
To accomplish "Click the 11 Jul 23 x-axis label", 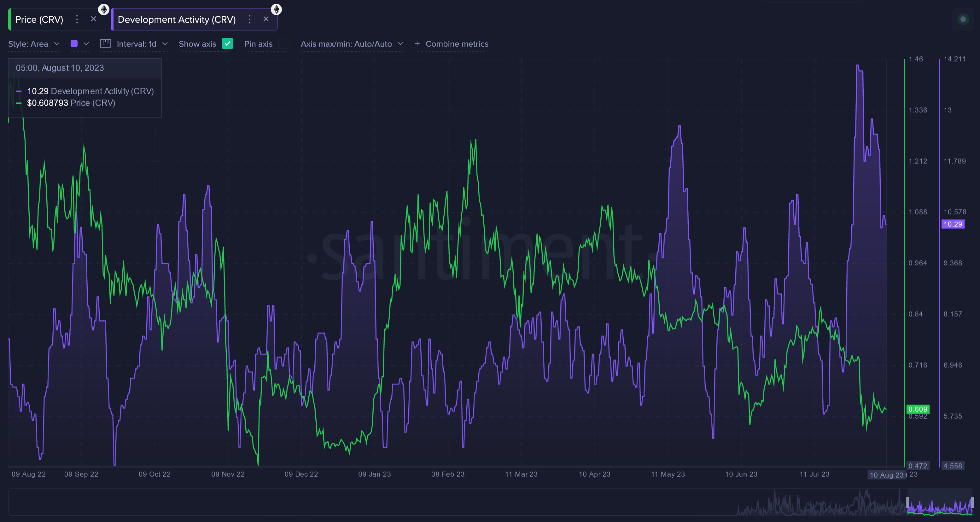I will 814,474.
